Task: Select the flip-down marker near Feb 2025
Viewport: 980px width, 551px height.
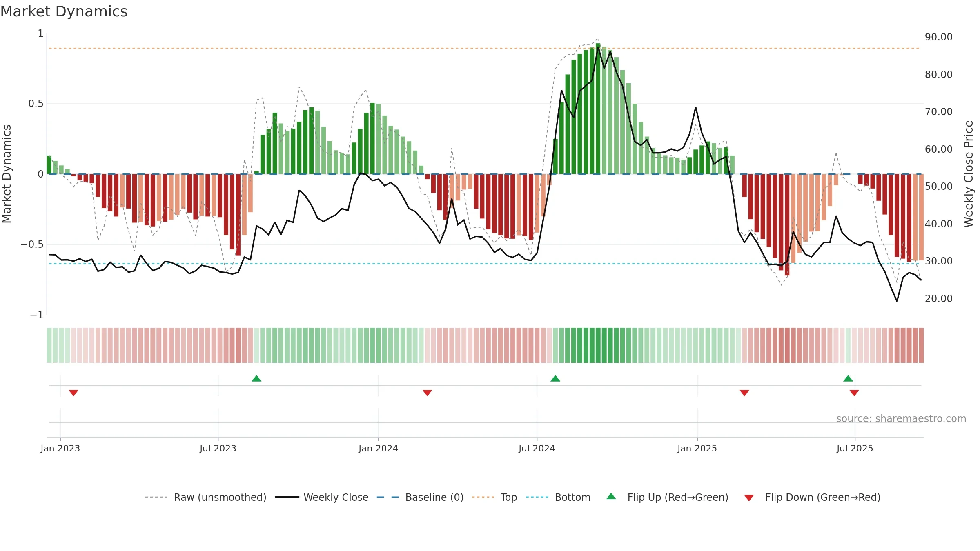Action: point(744,393)
